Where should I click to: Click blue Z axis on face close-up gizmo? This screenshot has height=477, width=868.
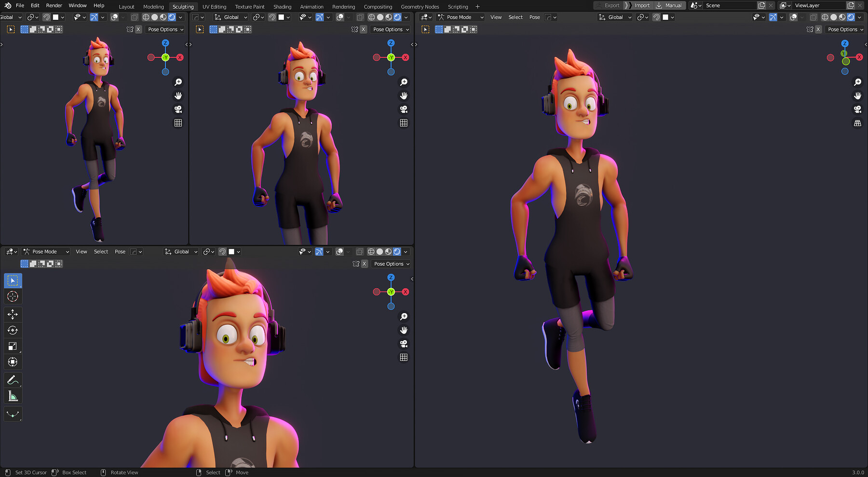click(391, 278)
